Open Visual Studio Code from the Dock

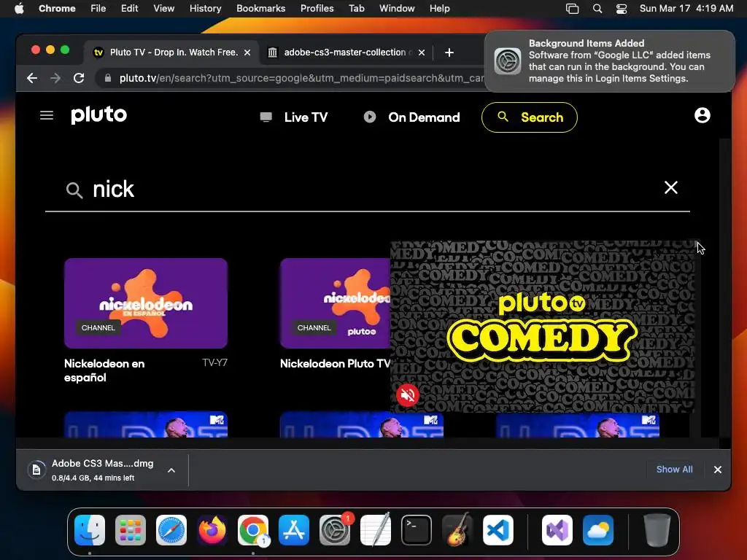pyautogui.click(x=498, y=530)
